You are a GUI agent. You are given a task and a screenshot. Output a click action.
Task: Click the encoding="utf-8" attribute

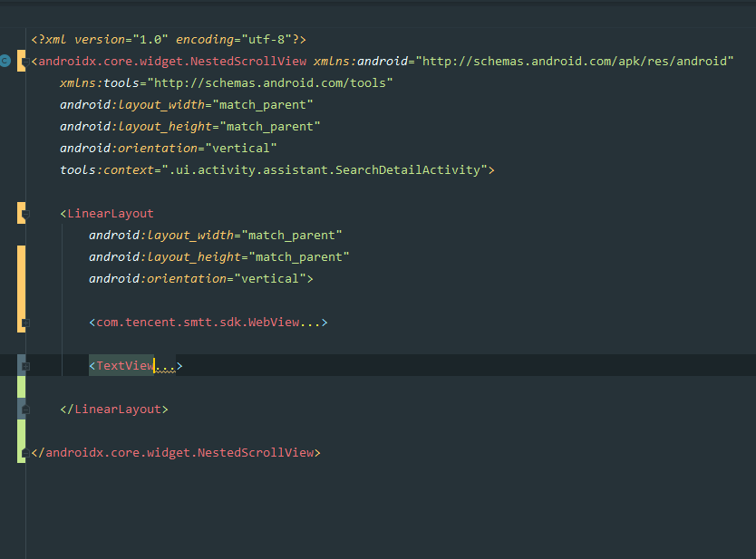233,39
